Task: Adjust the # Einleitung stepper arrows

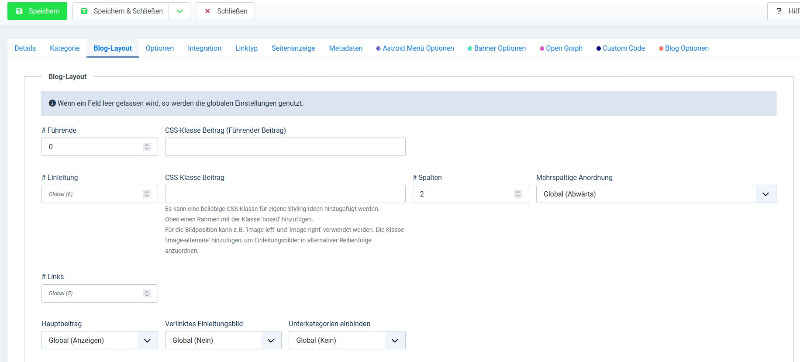Action: coord(147,194)
